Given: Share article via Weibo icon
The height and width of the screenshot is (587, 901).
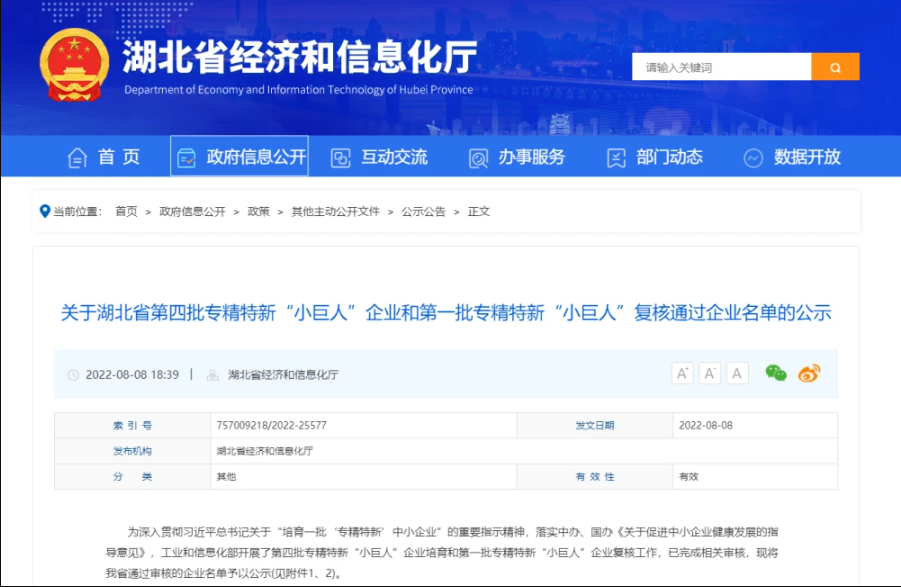Looking at the screenshot, I should (809, 373).
